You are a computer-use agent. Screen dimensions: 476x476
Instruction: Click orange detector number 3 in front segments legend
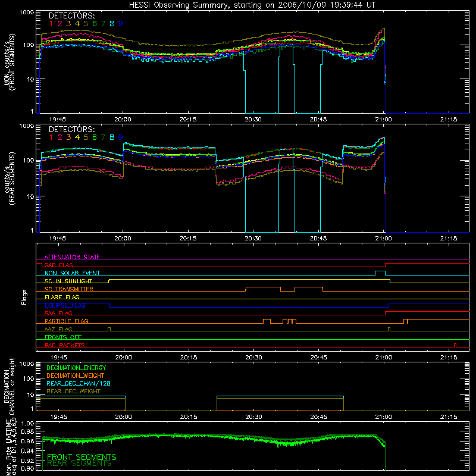coord(68,24)
